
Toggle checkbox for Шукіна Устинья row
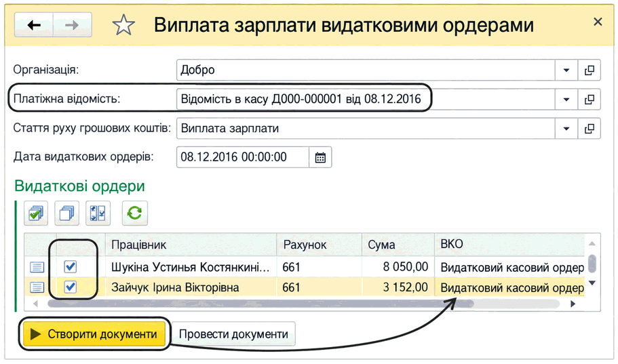pos(70,266)
